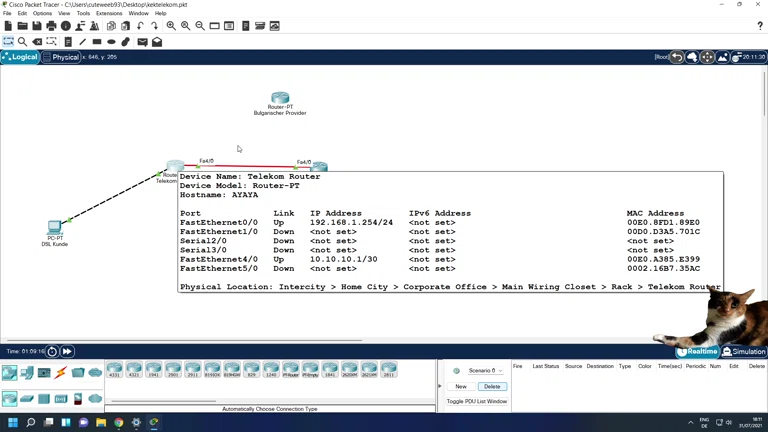The height and width of the screenshot is (432, 768).
Task: Expand the PDU list panel arrow
Action: (440, 386)
